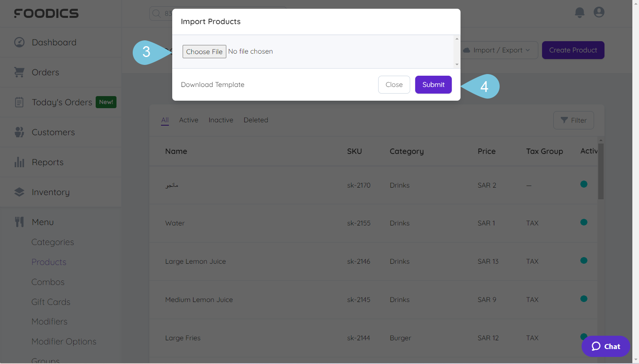Click the Reports bar chart icon
Screen dimensions: 639x364
tap(19, 162)
